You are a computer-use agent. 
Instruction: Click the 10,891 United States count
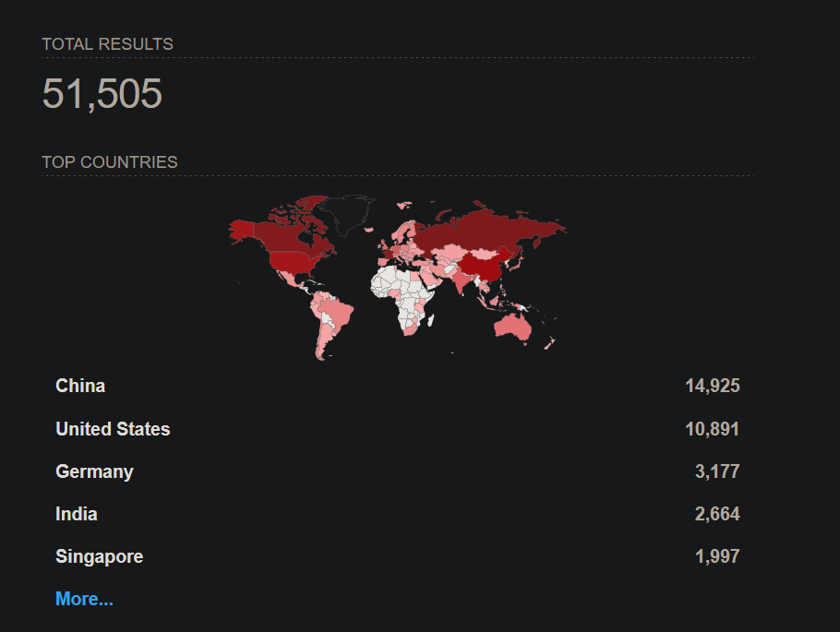pos(712,429)
